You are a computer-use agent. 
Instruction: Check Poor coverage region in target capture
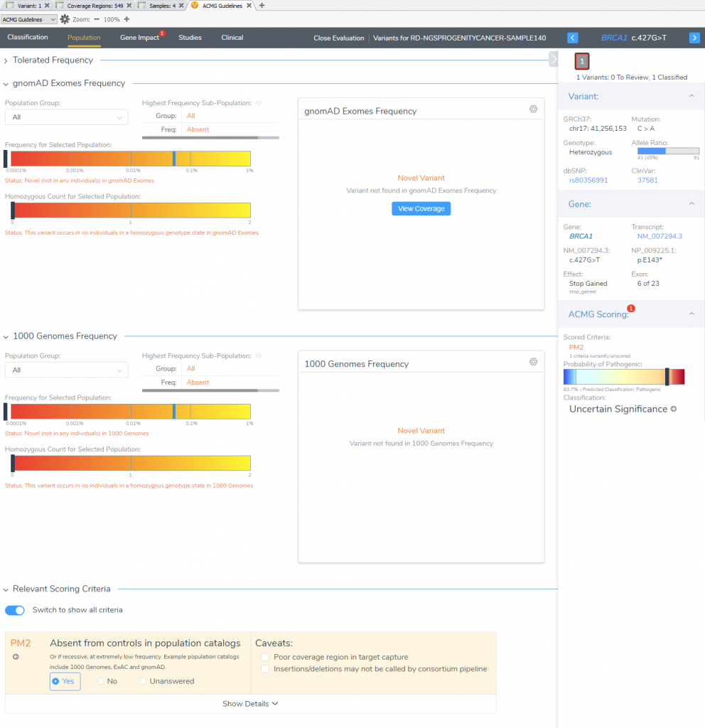coord(267,657)
